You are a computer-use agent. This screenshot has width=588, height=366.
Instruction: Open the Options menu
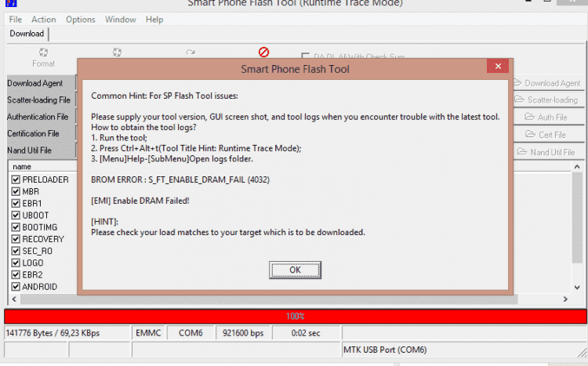(80, 20)
